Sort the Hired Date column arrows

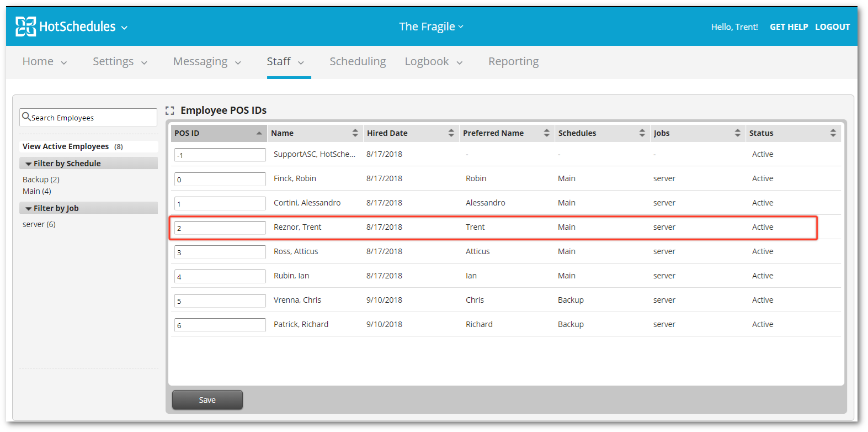[x=451, y=133]
